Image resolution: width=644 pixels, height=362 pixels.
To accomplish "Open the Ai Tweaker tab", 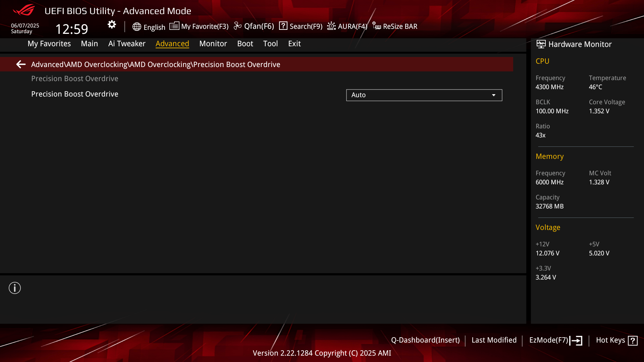I will 127,44.
